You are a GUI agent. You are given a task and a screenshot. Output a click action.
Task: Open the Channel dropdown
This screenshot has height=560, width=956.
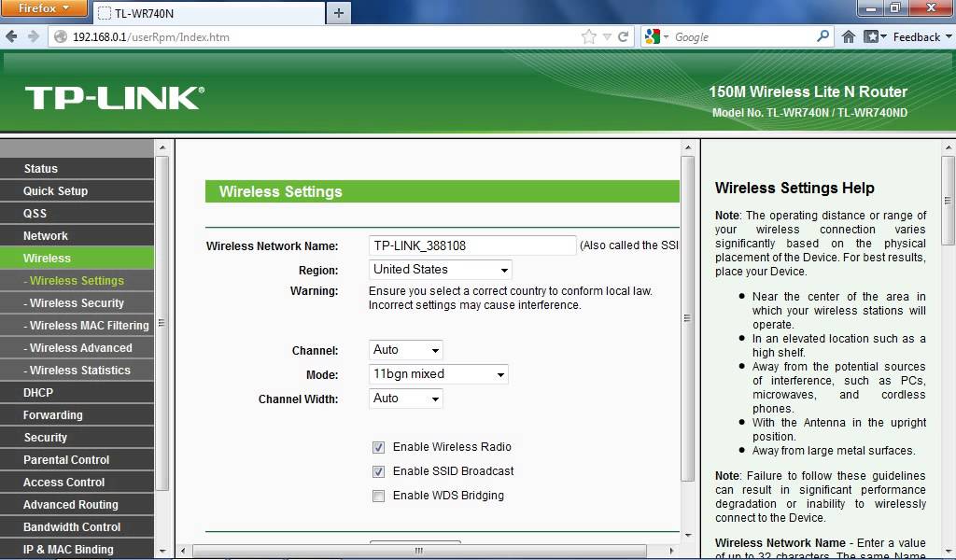tap(405, 350)
